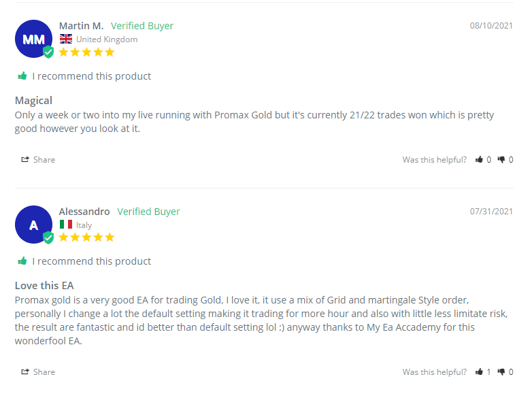Click the Italy flag icon
This screenshot has width=532, height=396.
[66, 225]
